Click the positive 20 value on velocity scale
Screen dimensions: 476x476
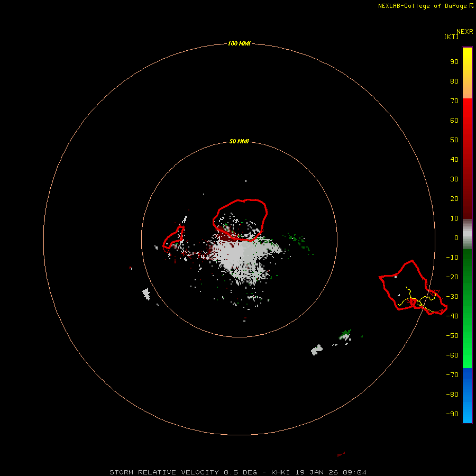click(x=454, y=199)
